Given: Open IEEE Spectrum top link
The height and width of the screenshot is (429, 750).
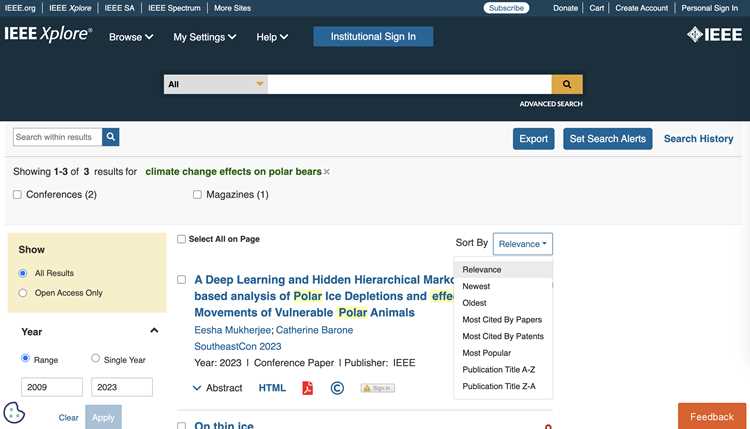Looking at the screenshot, I should [x=174, y=8].
